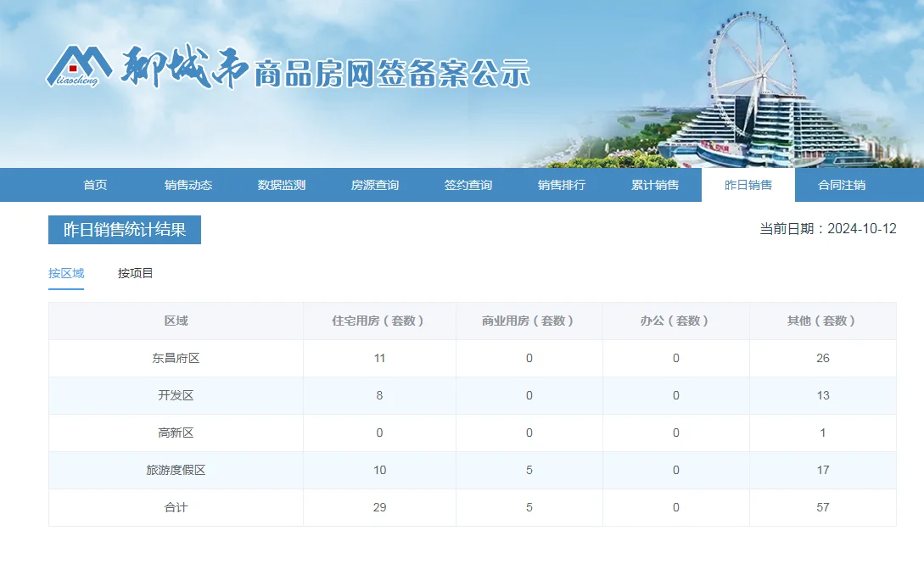The height and width of the screenshot is (564, 924).
Task: Click the 住宅用房(套数) column header
Action: (x=379, y=321)
